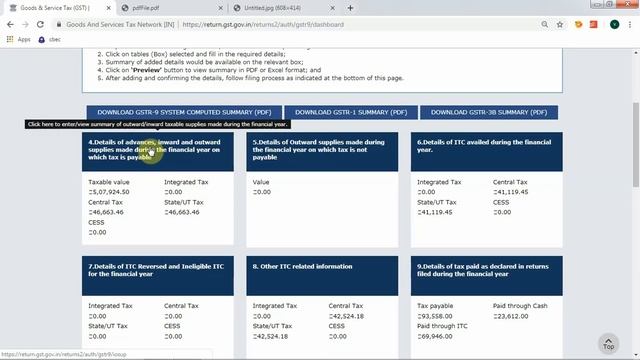
Task: Switch to the pdfFile.pdf tab
Action: (x=171, y=8)
